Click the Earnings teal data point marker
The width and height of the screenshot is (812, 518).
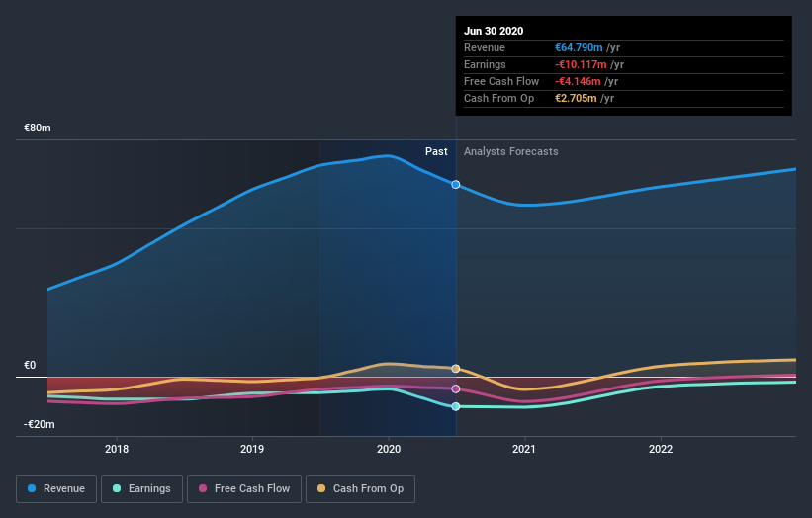coord(456,406)
